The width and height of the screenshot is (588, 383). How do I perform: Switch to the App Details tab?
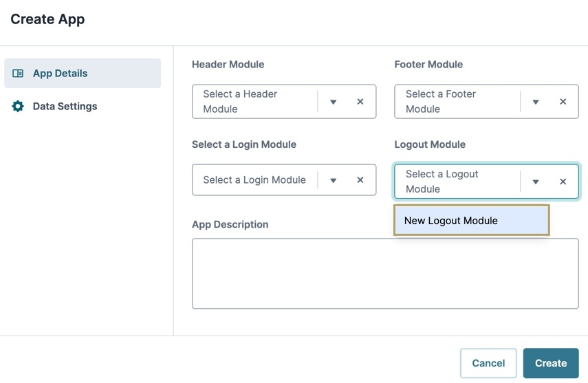[83, 73]
